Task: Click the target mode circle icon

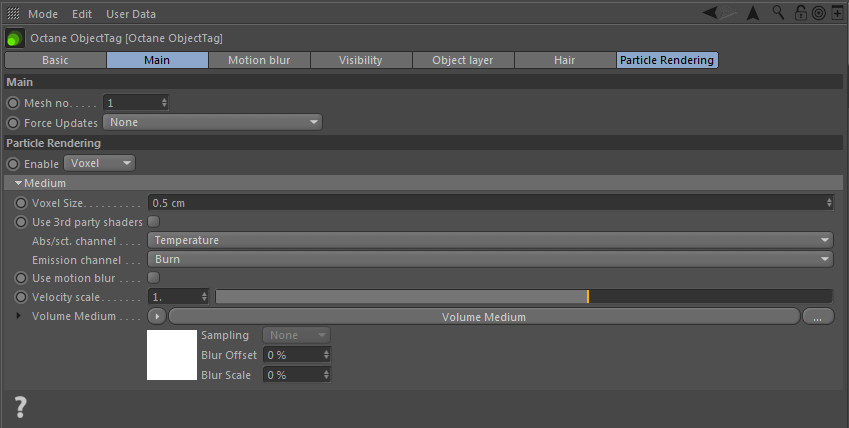Action: click(819, 14)
